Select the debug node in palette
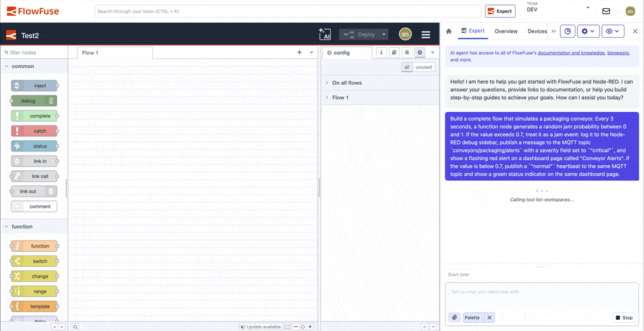 [x=34, y=101]
